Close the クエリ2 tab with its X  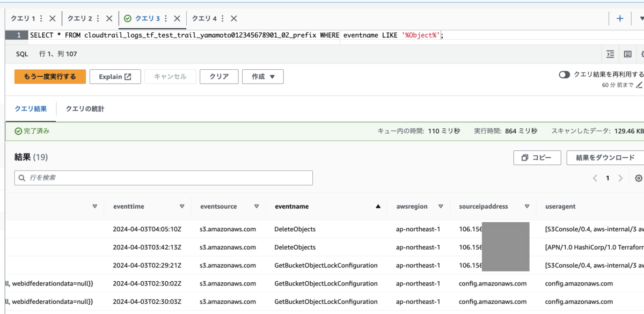[x=109, y=18]
